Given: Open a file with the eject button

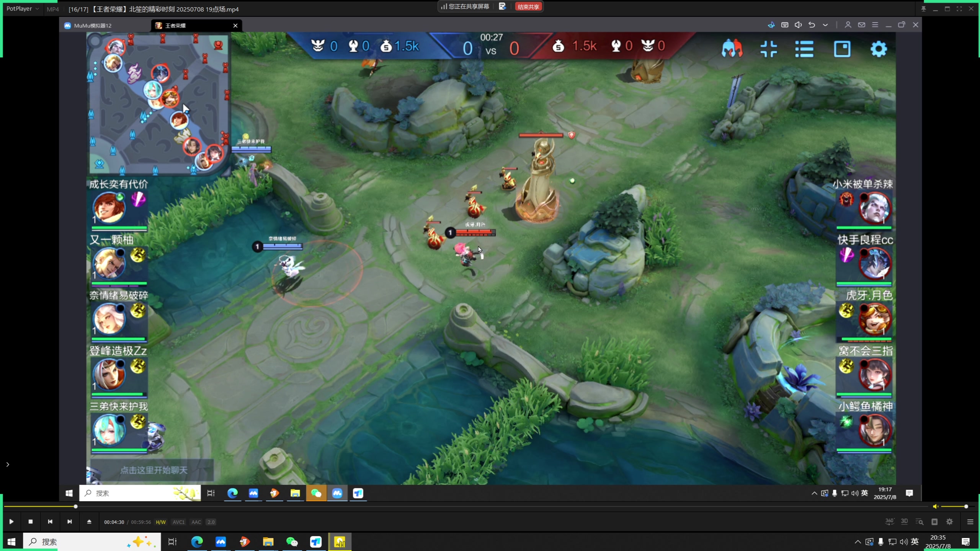Looking at the screenshot, I should point(89,522).
